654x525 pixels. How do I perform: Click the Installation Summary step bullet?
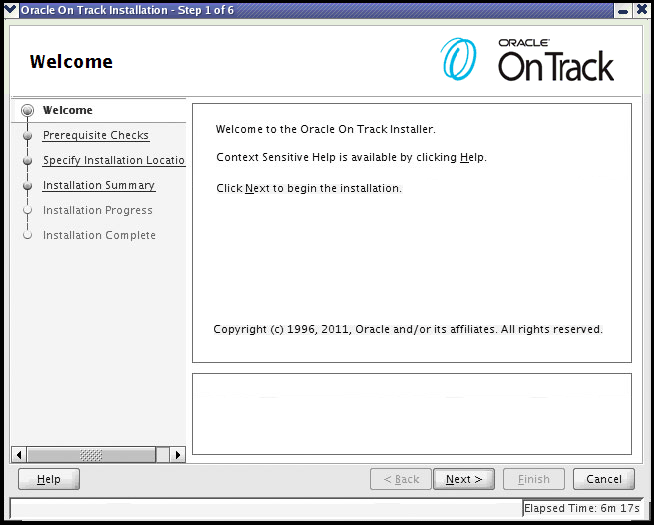click(28, 186)
